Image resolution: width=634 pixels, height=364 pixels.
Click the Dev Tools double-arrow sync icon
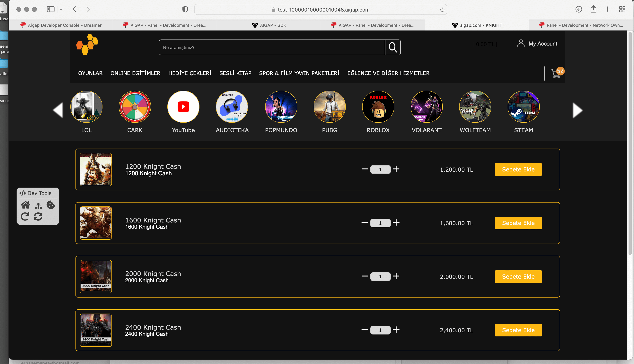pos(38,216)
